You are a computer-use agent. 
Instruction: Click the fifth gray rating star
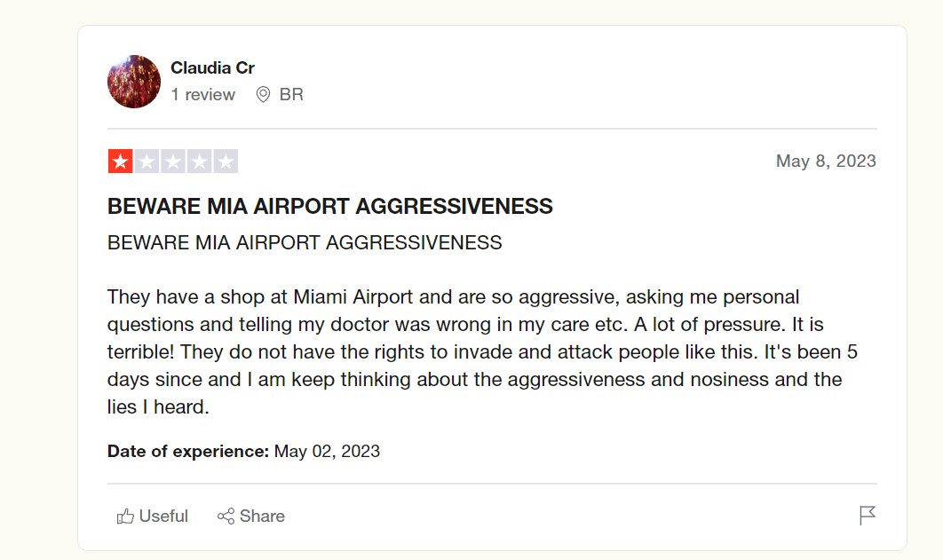pos(226,162)
